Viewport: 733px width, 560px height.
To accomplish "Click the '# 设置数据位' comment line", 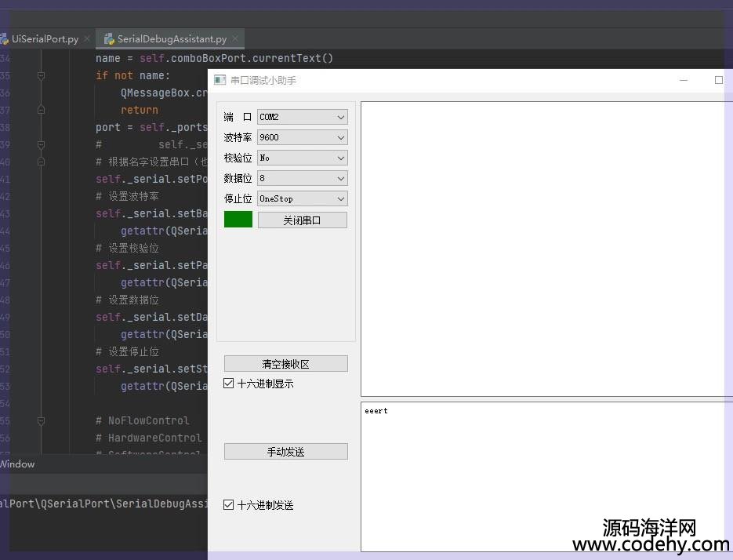I will [x=127, y=300].
